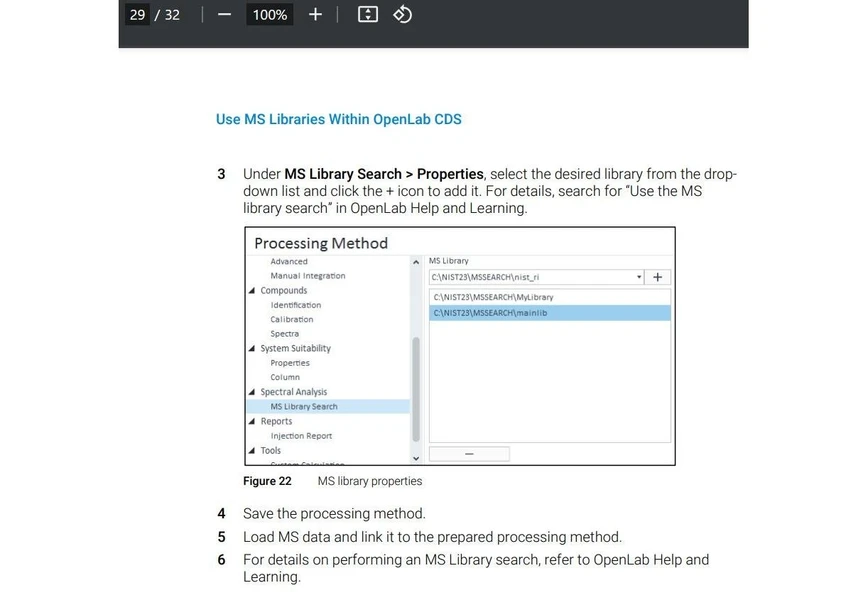Click the fit-to-page icon in the toolbar
The width and height of the screenshot is (846, 592).
click(366, 14)
